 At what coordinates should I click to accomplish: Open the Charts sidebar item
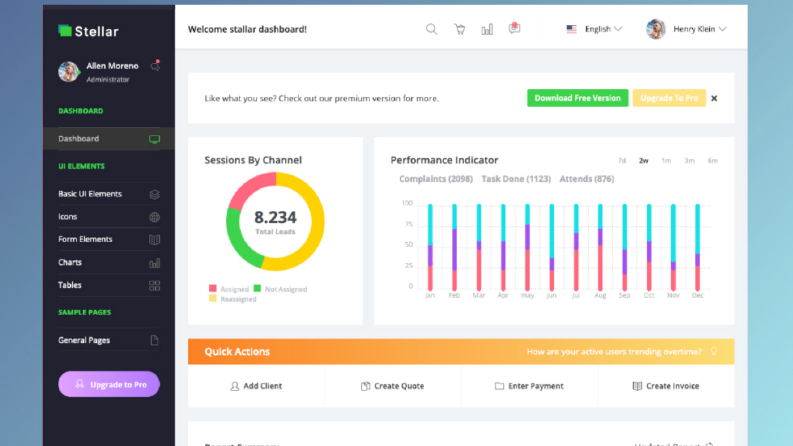click(x=109, y=262)
